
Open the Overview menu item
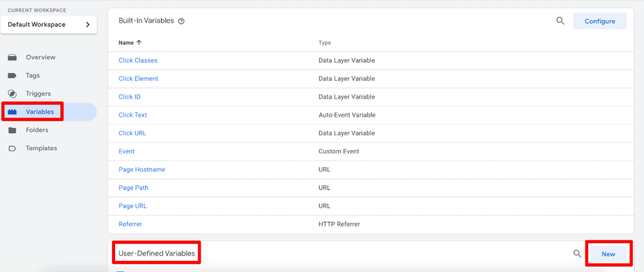41,57
